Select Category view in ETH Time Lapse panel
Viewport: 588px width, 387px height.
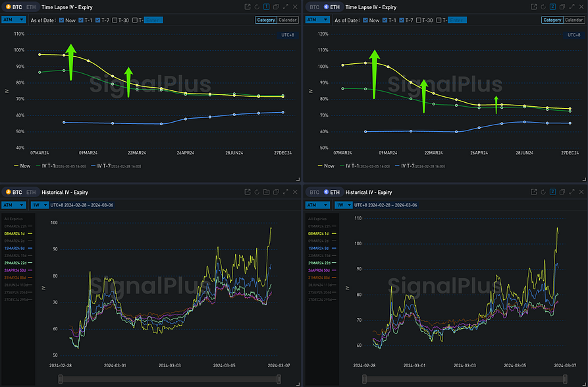[x=552, y=20]
